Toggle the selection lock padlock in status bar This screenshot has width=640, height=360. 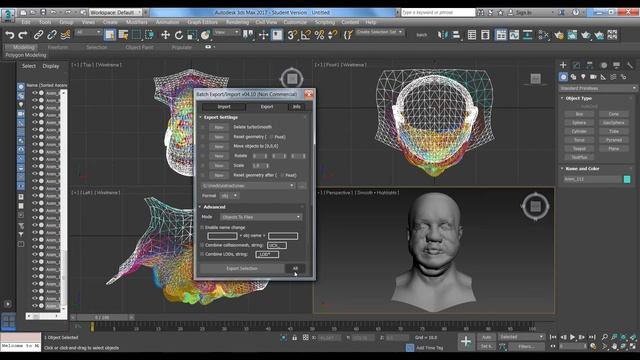pyautogui.click(x=294, y=338)
